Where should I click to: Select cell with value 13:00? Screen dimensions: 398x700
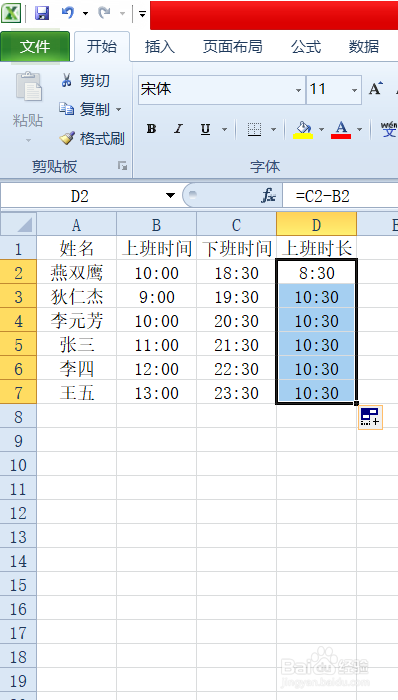click(x=157, y=393)
